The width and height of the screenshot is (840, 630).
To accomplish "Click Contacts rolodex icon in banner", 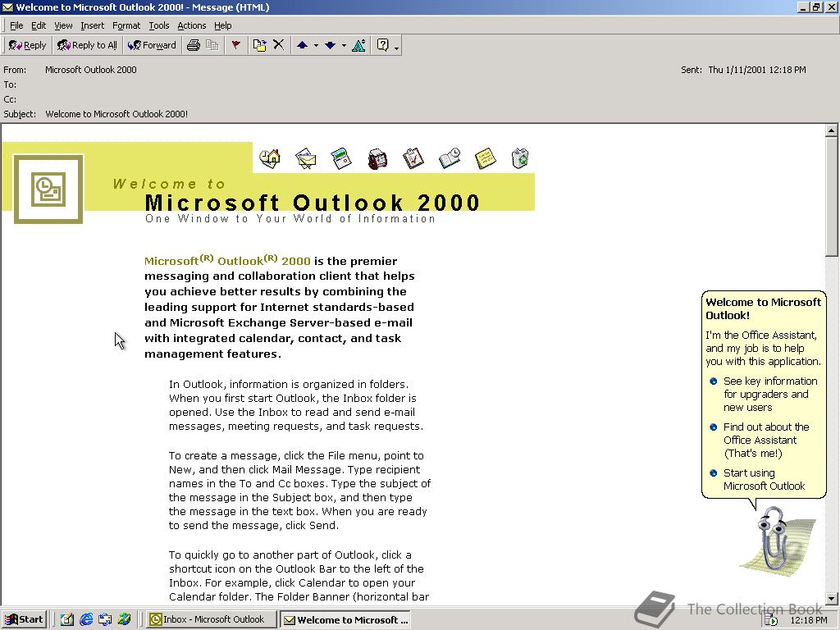I will pos(377,159).
